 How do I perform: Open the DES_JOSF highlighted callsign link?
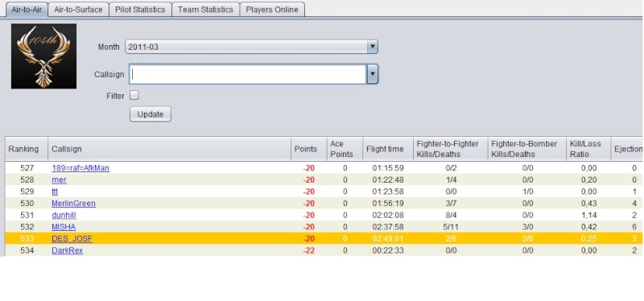[72, 238]
